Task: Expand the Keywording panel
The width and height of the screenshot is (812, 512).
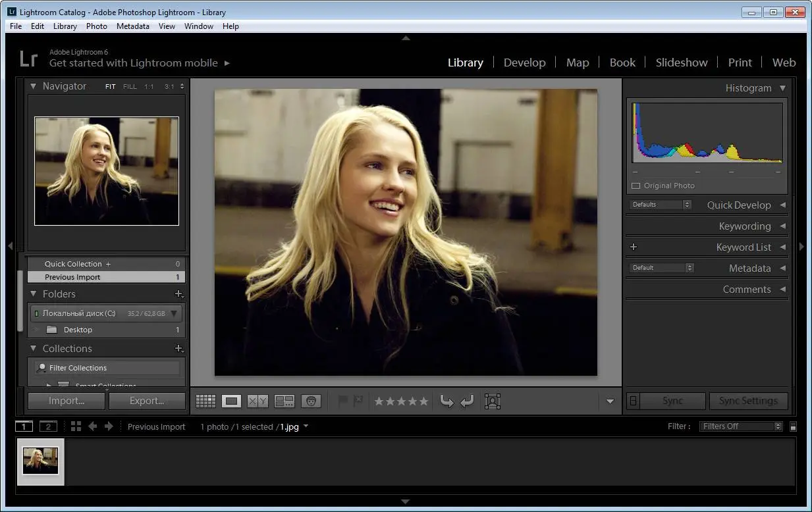Action: (782, 226)
